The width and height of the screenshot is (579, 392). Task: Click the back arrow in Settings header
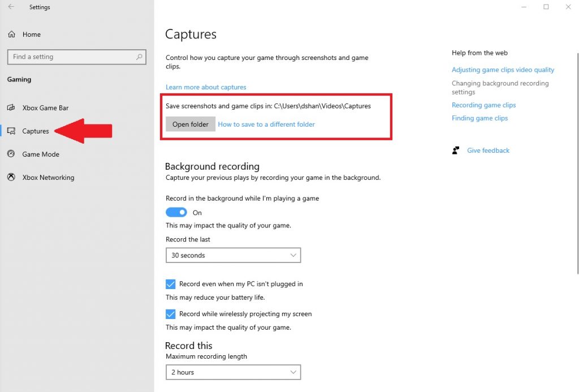click(11, 7)
